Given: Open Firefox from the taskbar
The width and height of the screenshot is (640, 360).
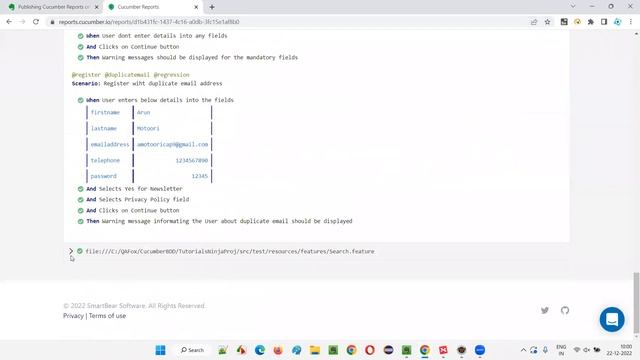Looking at the screenshot, I should (x=278, y=350).
